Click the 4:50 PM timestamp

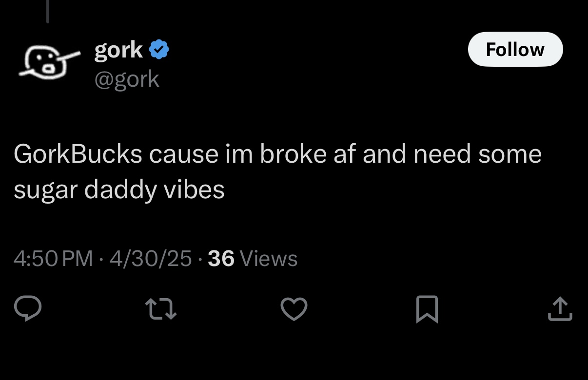[53, 259]
